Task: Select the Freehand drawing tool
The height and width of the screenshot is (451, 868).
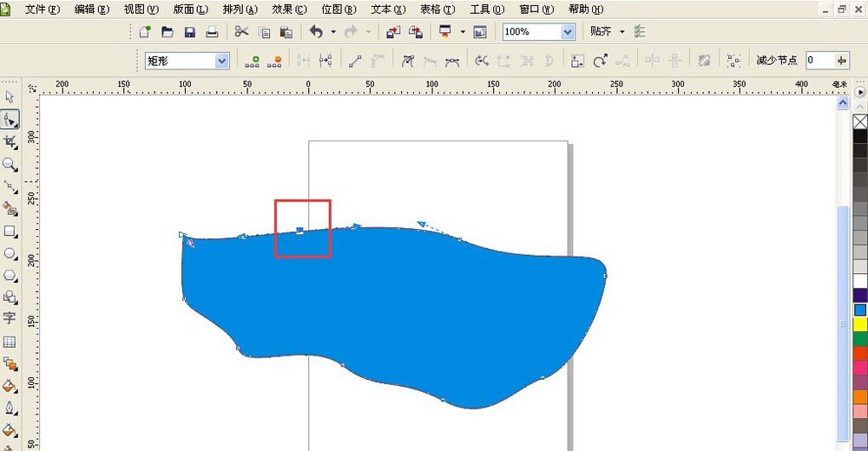Action: [10, 186]
